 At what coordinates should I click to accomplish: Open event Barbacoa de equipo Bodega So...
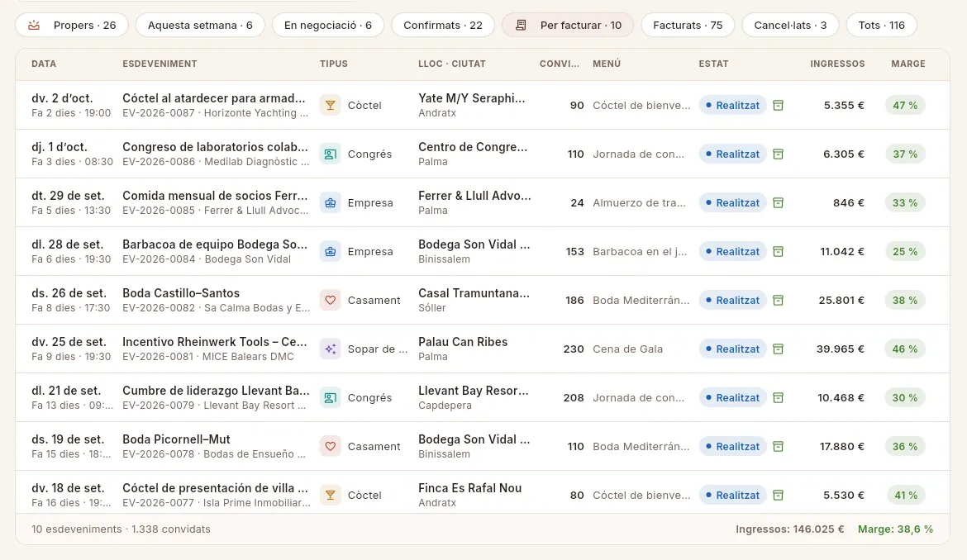pyautogui.click(x=215, y=244)
